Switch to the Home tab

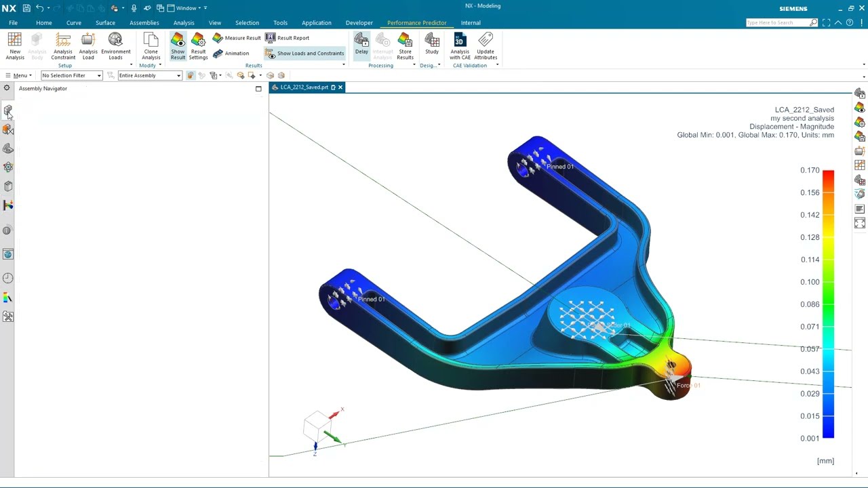pyautogui.click(x=44, y=22)
